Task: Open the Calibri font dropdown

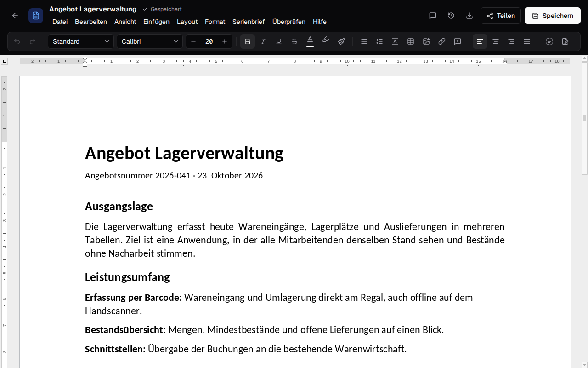Action: [150, 41]
